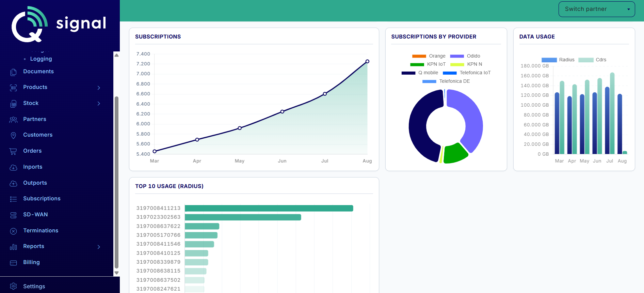
Task: Open the Logging submenu item
Action: pyautogui.click(x=41, y=59)
